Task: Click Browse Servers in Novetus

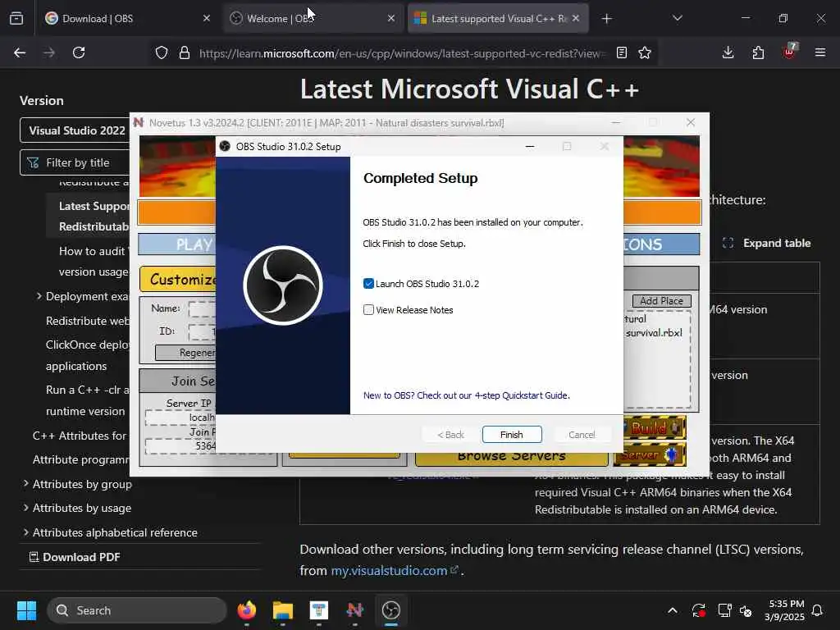Action: point(512,458)
